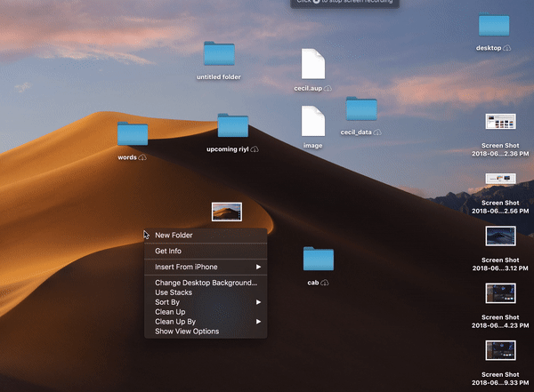Click the desktop folder icon
The image size is (534, 392).
pos(494,26)
